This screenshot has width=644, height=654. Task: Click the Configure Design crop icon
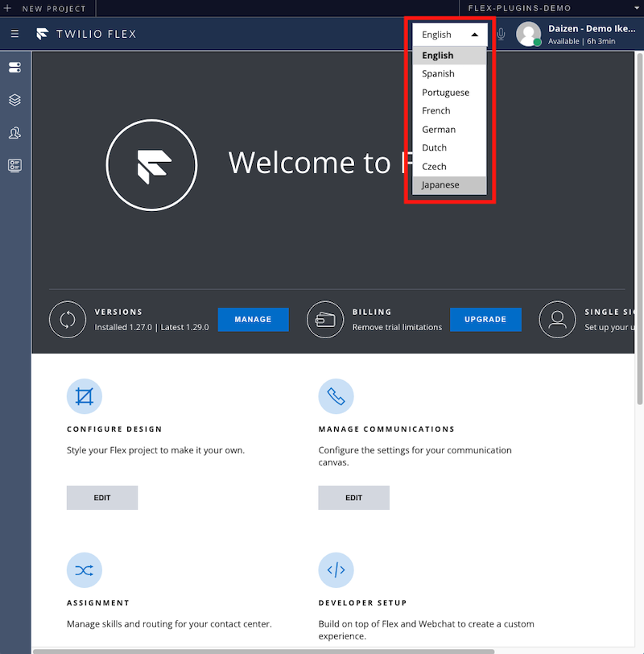(85, 396)
